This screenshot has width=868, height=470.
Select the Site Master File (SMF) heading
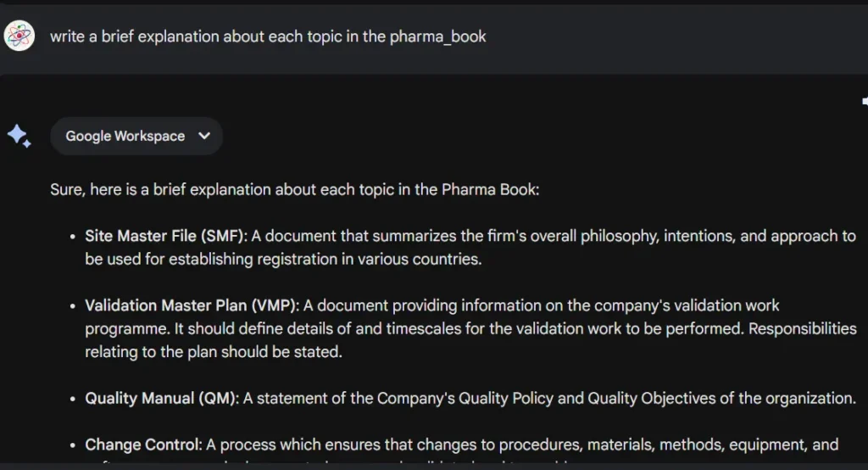coord(165,236)
